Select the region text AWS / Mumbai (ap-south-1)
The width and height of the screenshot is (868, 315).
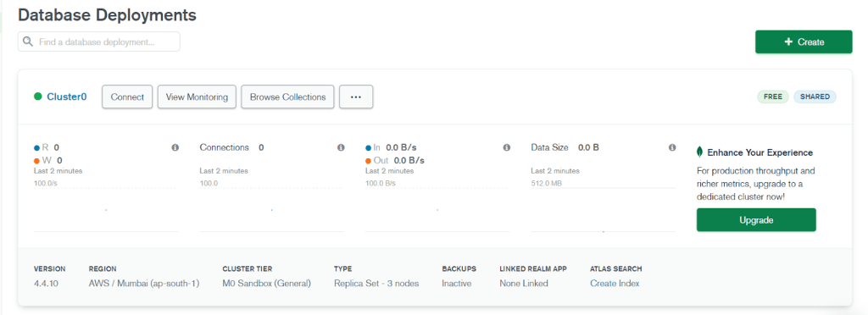point(144,284)
